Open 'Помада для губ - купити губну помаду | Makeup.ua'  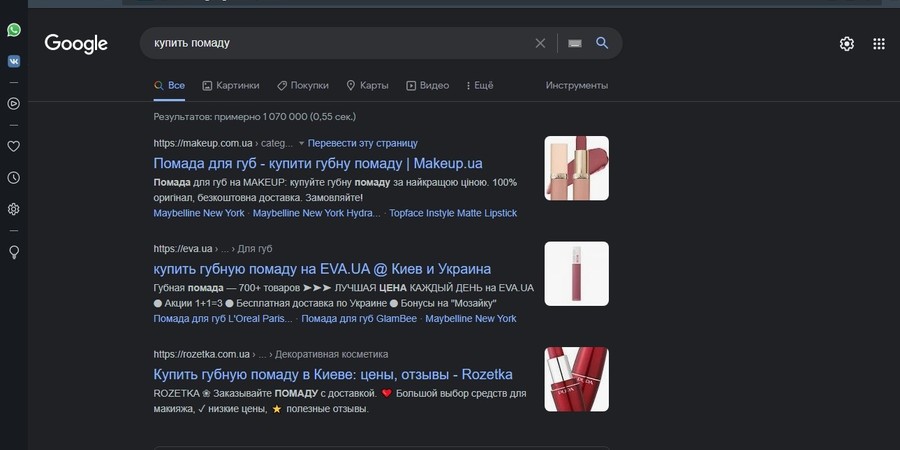tap(318, 164)
